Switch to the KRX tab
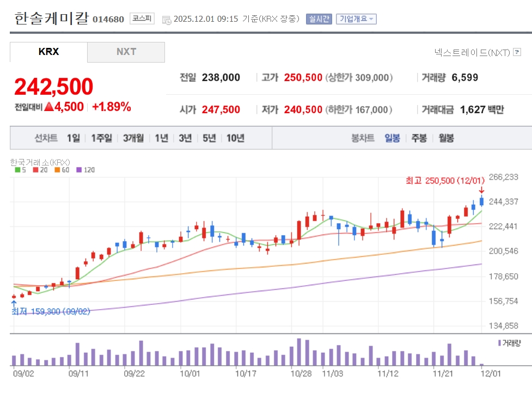The height and width of the screenshot is (393, 532). [x=48, y=52]
